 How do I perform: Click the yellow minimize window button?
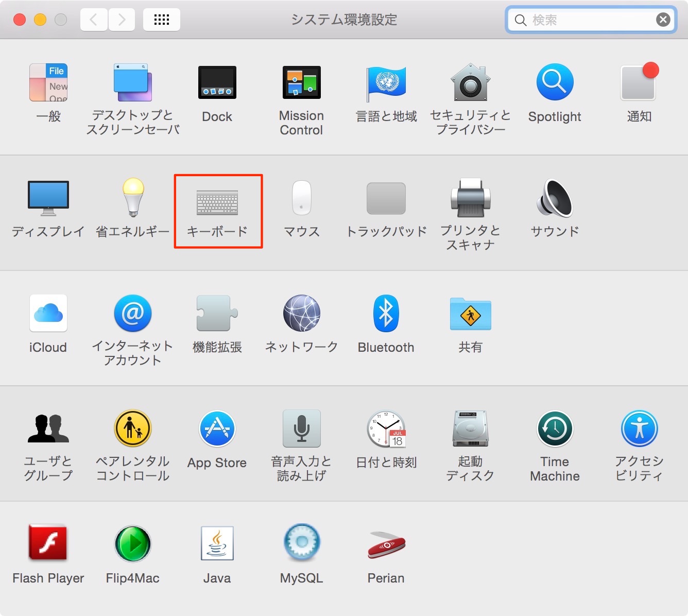coord(40,20)
